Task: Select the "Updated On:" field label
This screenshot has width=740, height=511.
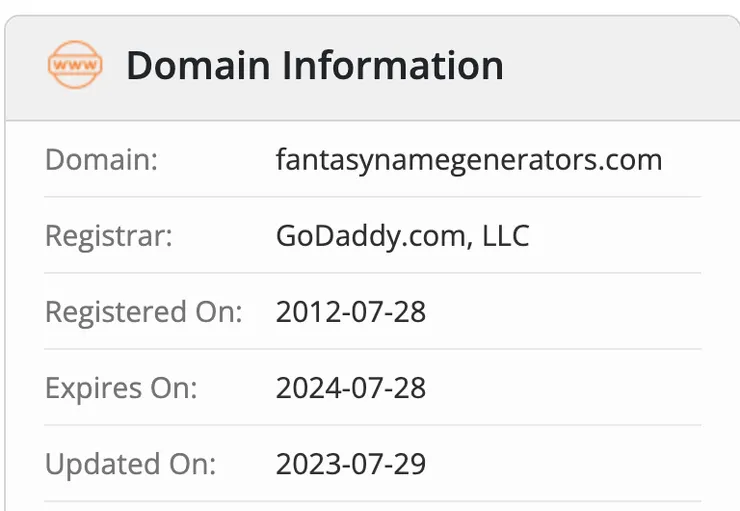Action: [130, 464]
